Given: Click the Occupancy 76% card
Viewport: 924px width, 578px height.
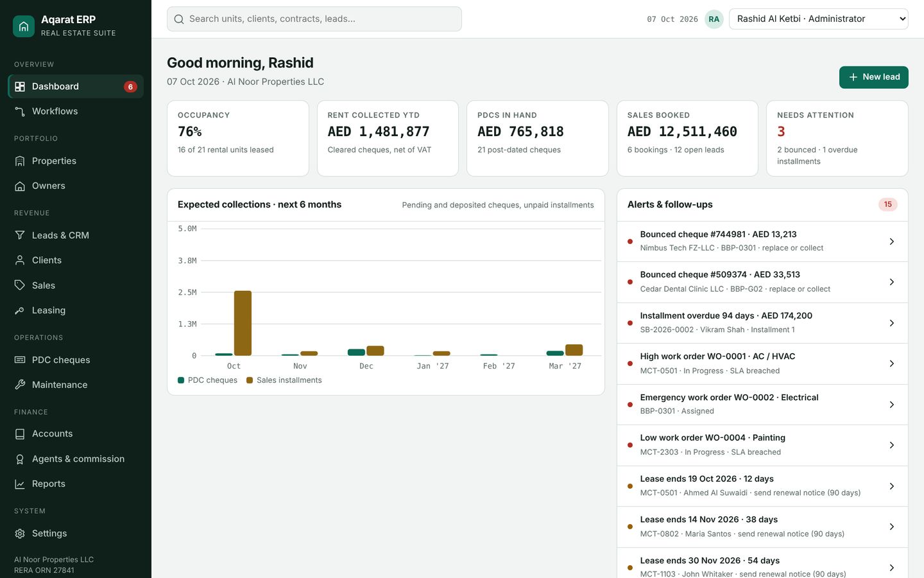Looking at the screenshot, I should pyautogui.click(x=238, y=138).
